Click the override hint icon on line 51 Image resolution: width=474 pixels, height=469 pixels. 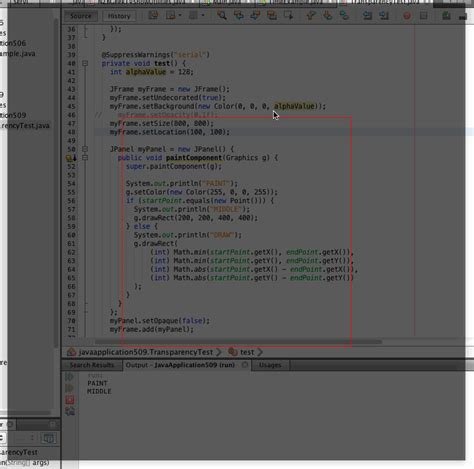[70, 158]
